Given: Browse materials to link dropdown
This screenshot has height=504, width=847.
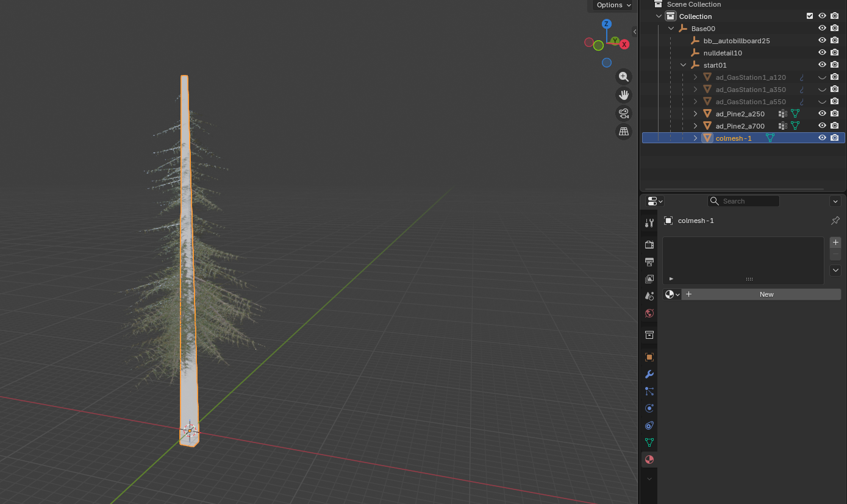Looking at the screenshot, I should (672, 294).
